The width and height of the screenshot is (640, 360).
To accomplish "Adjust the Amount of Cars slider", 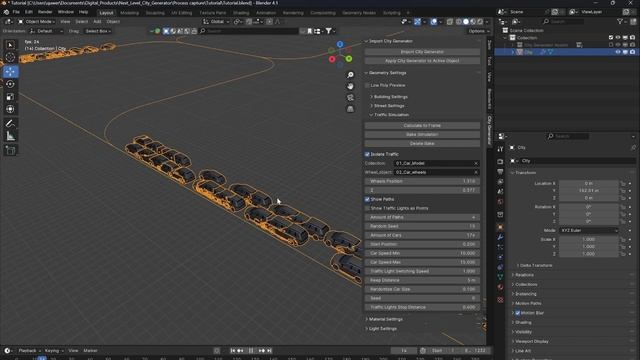I will coord(422,236).
